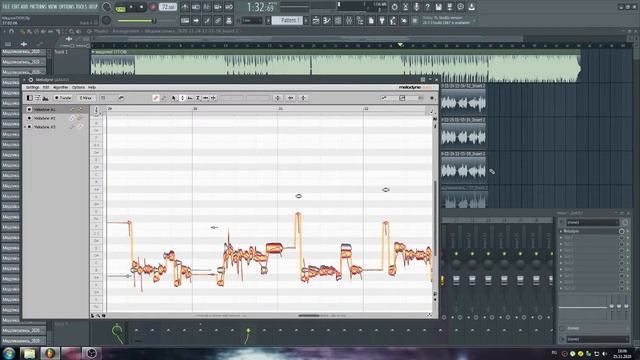
Task: Click the tuning fork pitch ruler icon
Action: coord(97,110)
